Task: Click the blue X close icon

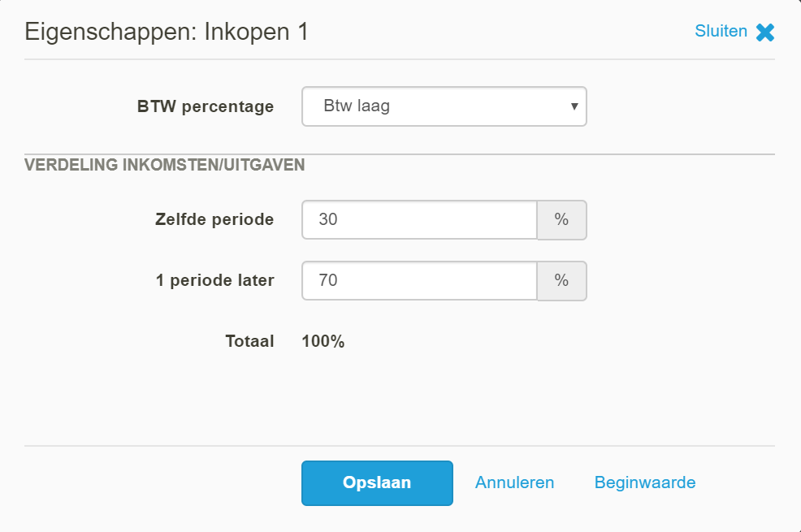Action: pyautogui.click(x=764, y=32)
